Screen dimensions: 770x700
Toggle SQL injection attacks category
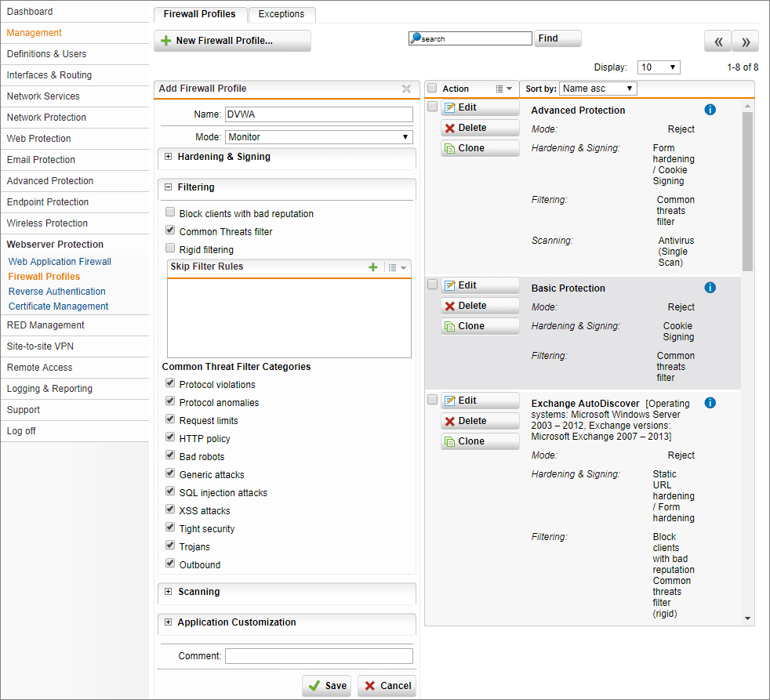click(x=170, y=491)
